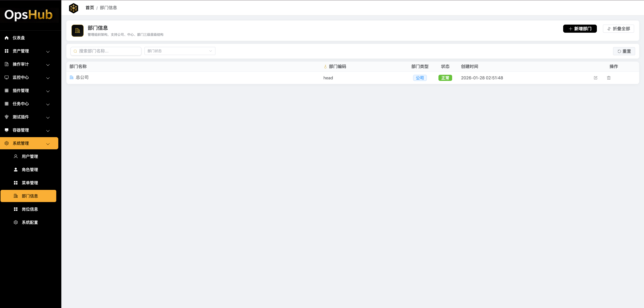Click the 用户管理 person icon

[16, 156]
